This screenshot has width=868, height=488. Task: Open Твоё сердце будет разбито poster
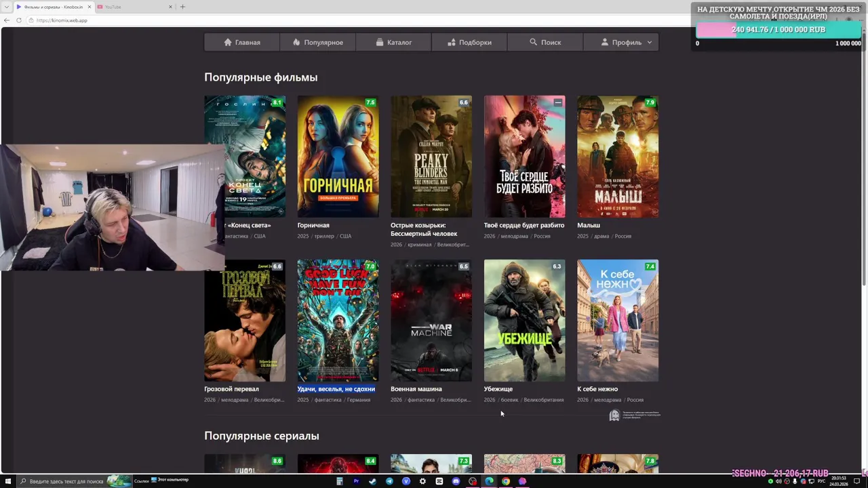coord(524,157)
